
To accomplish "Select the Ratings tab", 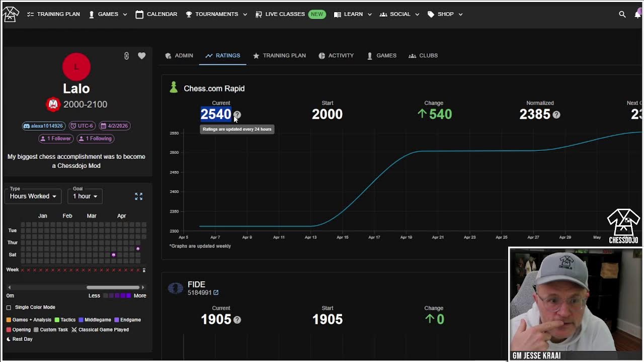I will point(223,56).
